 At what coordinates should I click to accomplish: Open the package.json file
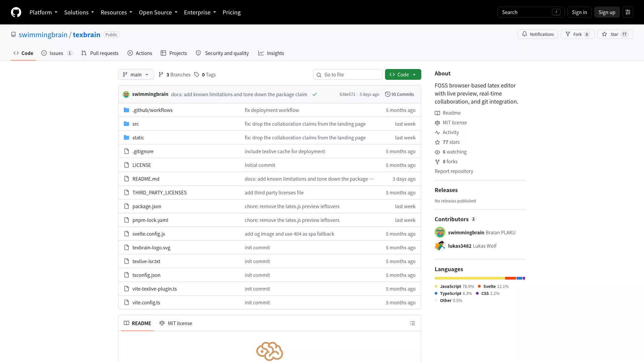(x=147, y=206)
